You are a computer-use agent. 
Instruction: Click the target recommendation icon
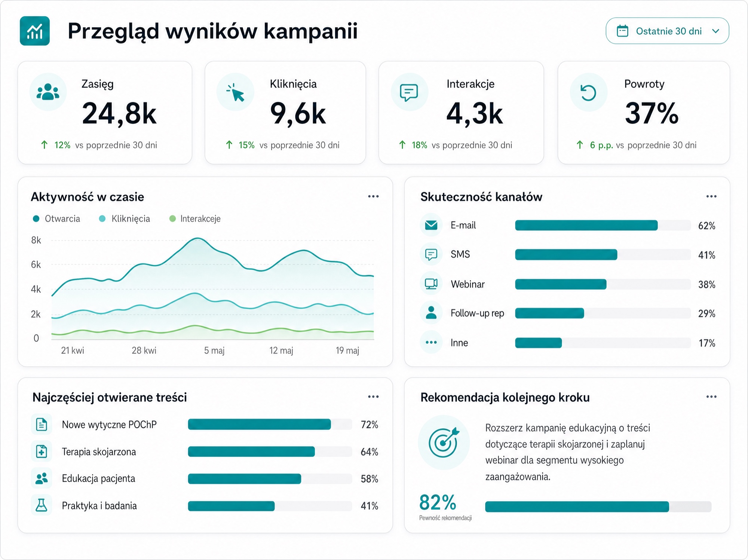444,443
